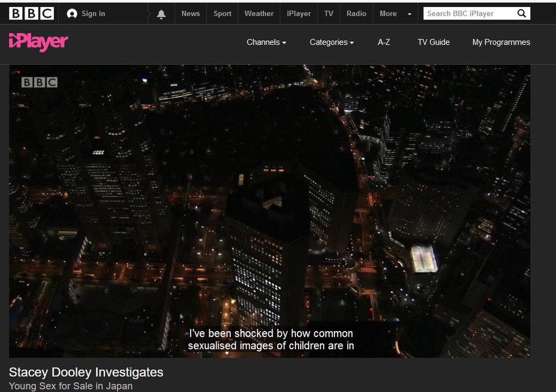Open the Categories dropdown

coord(331,42)
